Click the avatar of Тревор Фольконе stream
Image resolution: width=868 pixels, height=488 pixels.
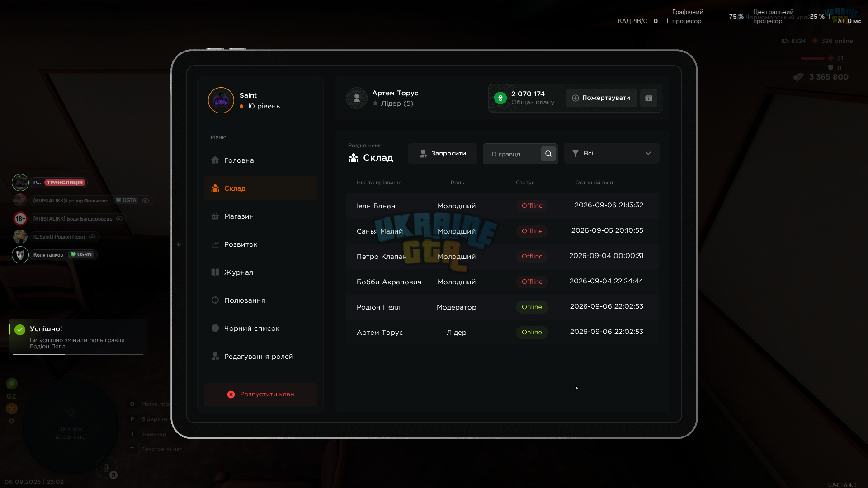pos(20,201)
